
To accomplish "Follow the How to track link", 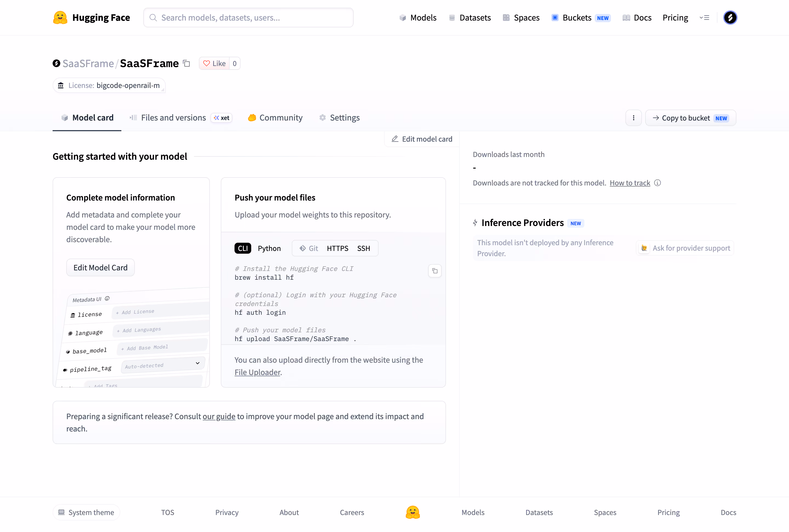I will coord(630,183).
